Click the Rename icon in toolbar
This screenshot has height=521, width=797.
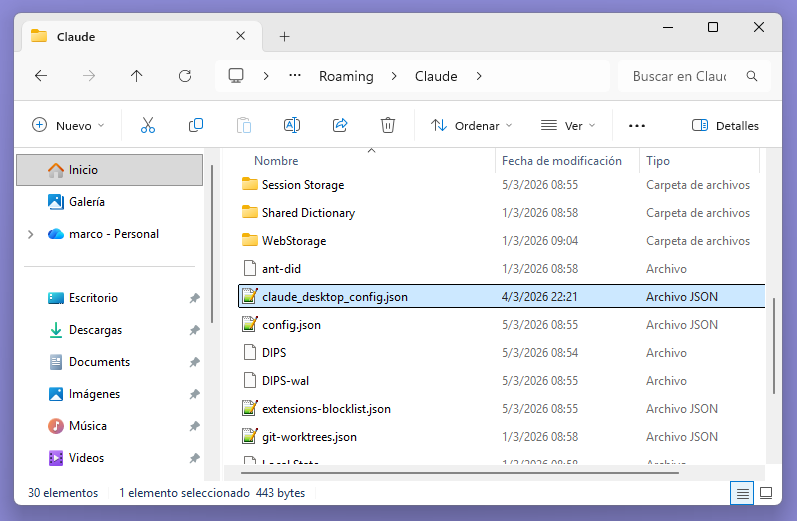pos(292,125)
